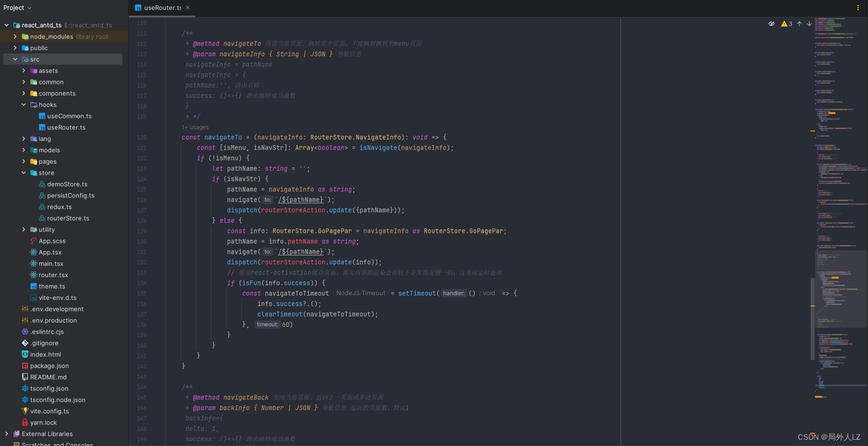Select the useRouter.ts editor tab
This screenshot has width=868, height=446.
tap(162, 8)
